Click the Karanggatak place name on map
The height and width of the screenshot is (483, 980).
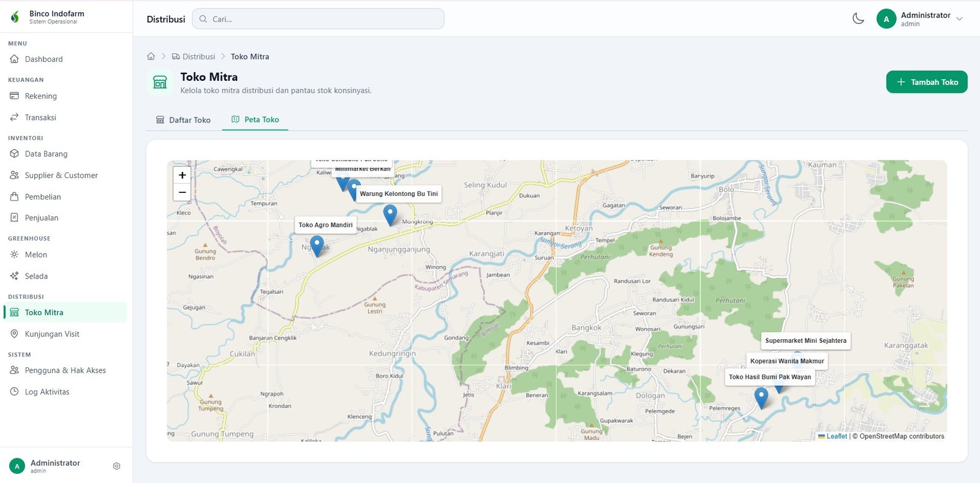[906, 346]
